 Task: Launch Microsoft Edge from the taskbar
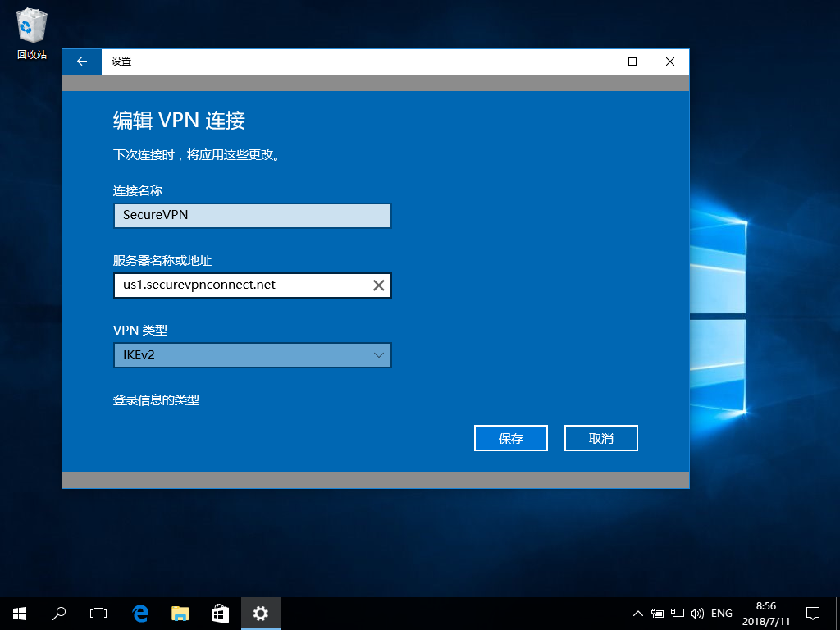140,614
